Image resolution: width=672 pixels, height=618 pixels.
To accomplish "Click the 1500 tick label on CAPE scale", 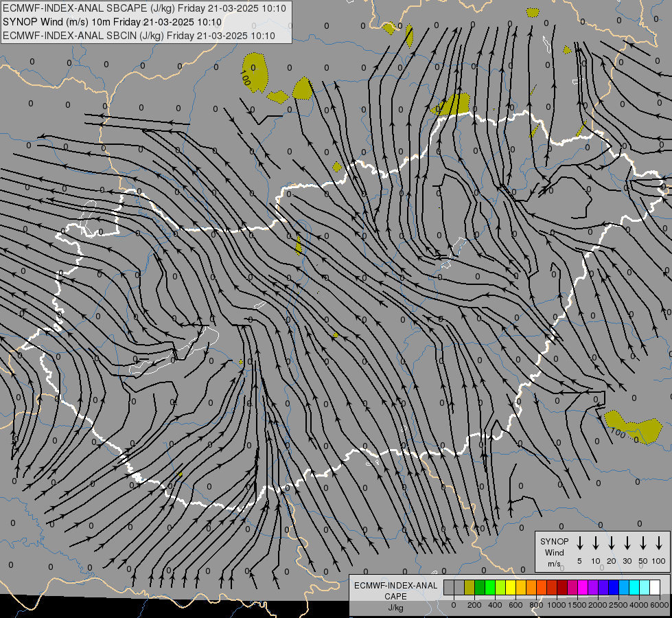I will (577, 605).
